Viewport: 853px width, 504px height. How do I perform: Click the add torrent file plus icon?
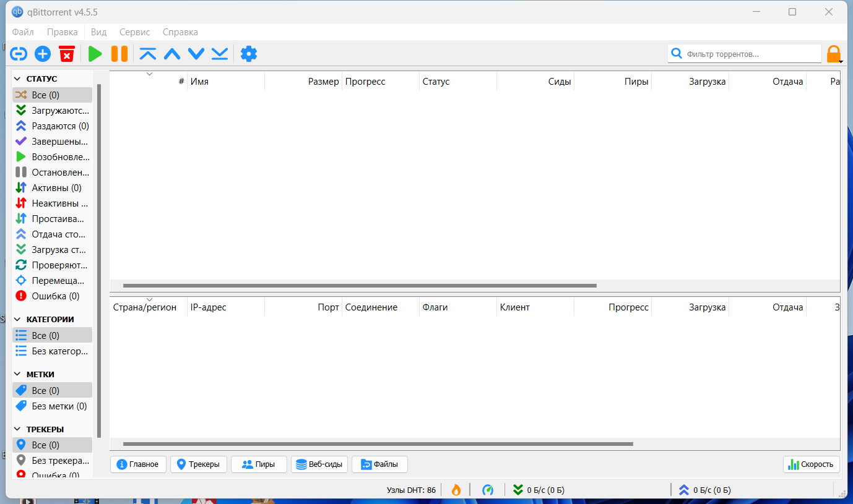pos(43,54)
